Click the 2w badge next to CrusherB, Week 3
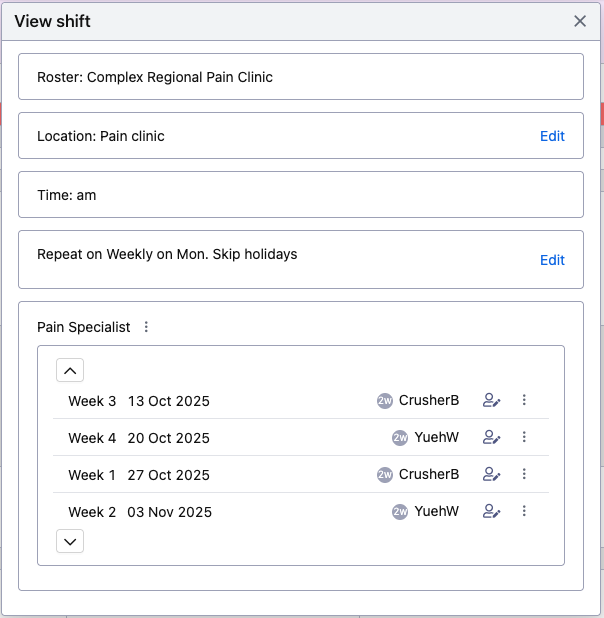The height and width of the screenshot is (618, 604). [x=385, y=401]
